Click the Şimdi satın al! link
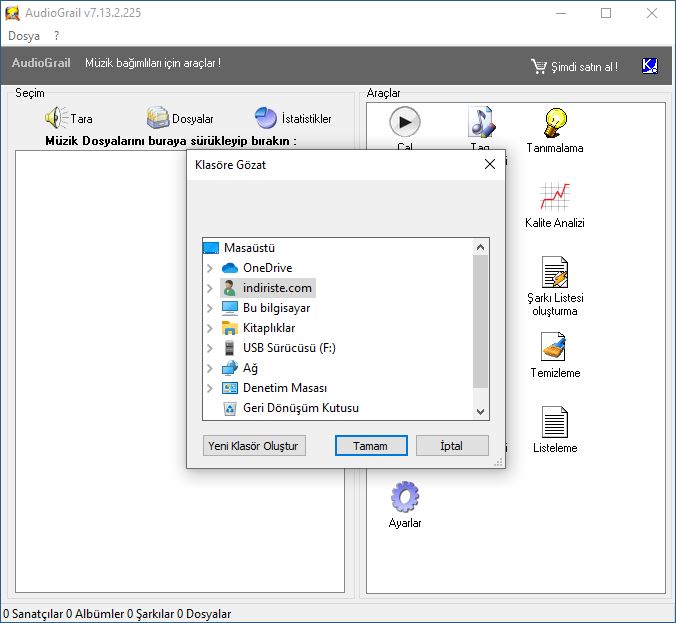Image resolution: width=676 pixels, height=623 pixels. click(x=584, y=67)
